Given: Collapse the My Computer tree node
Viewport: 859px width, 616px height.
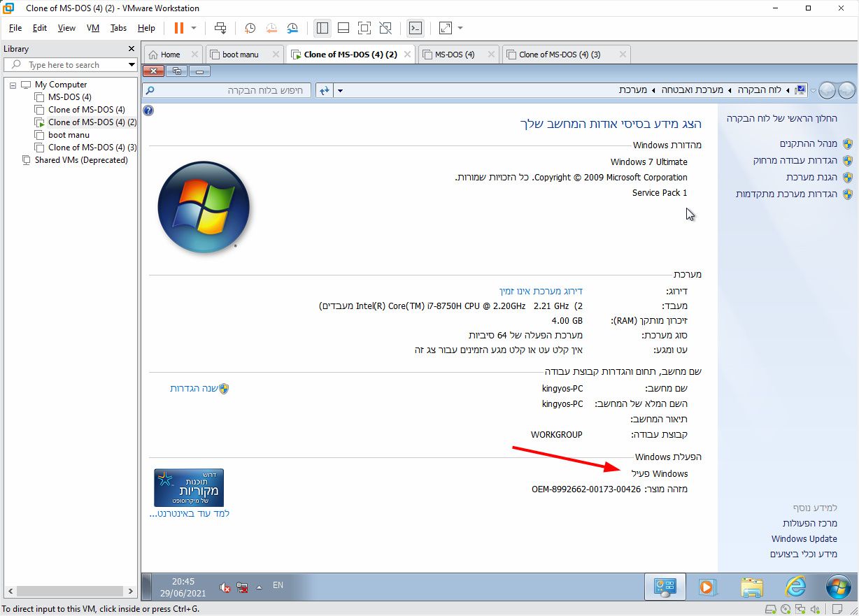Looking at the screenshot, I should 13,85.
